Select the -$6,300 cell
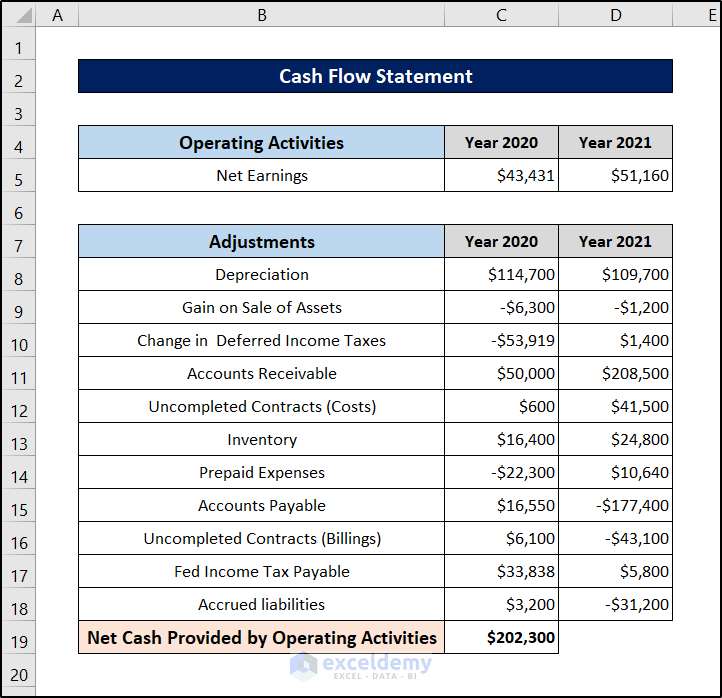This screenshot has height=698, width=722. coord(501,307)
